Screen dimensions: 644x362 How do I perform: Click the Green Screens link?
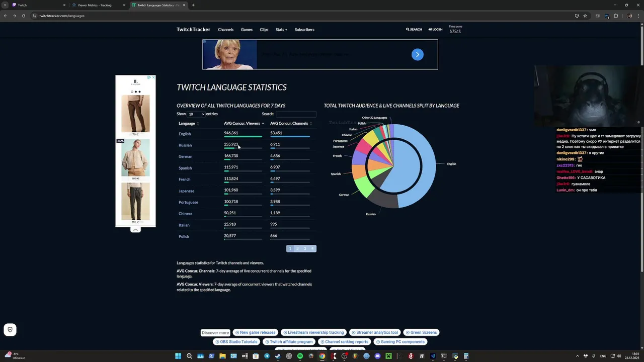[421, 332]
